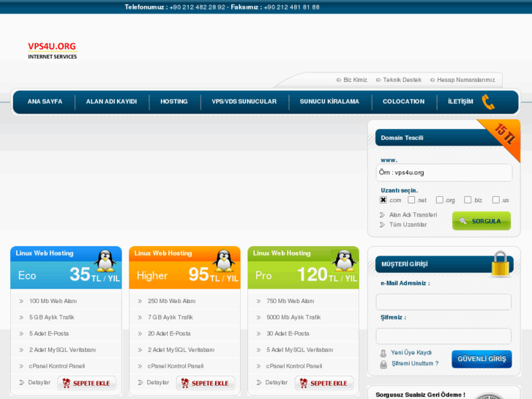Open COLOCATION menu item
Image resolution: width=532 pixels, height=399 pixels.
404,102
